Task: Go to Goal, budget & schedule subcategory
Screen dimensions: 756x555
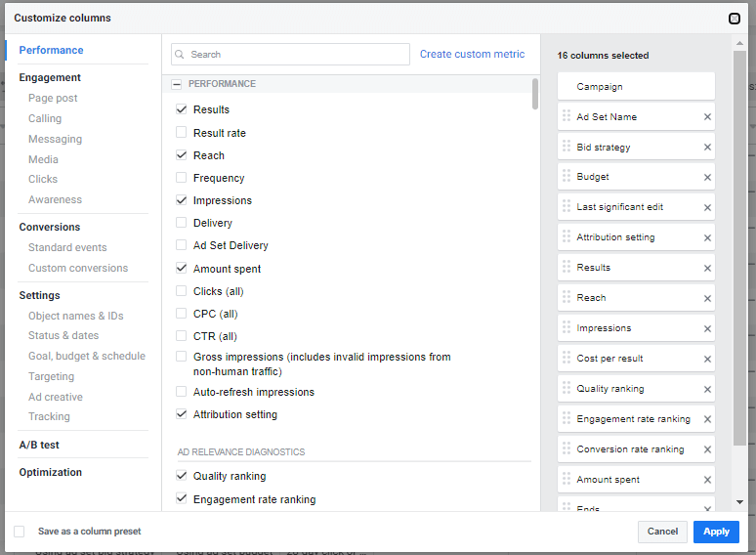Action: 87,356
